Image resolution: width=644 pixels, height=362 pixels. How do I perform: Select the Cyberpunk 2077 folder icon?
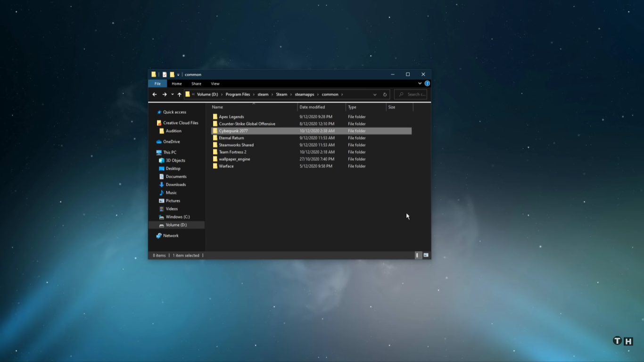215,131
